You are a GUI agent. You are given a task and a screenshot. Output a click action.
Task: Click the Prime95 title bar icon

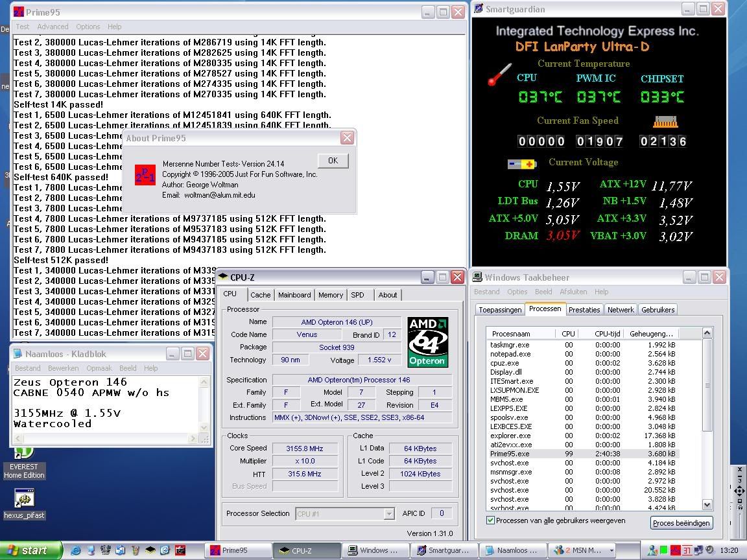click(19, 12)
